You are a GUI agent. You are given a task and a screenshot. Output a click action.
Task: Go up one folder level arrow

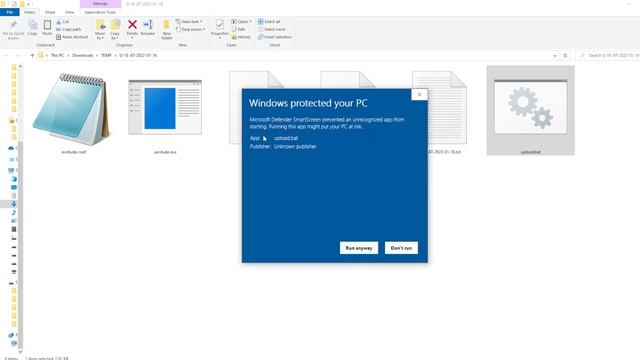pos(32,55)
